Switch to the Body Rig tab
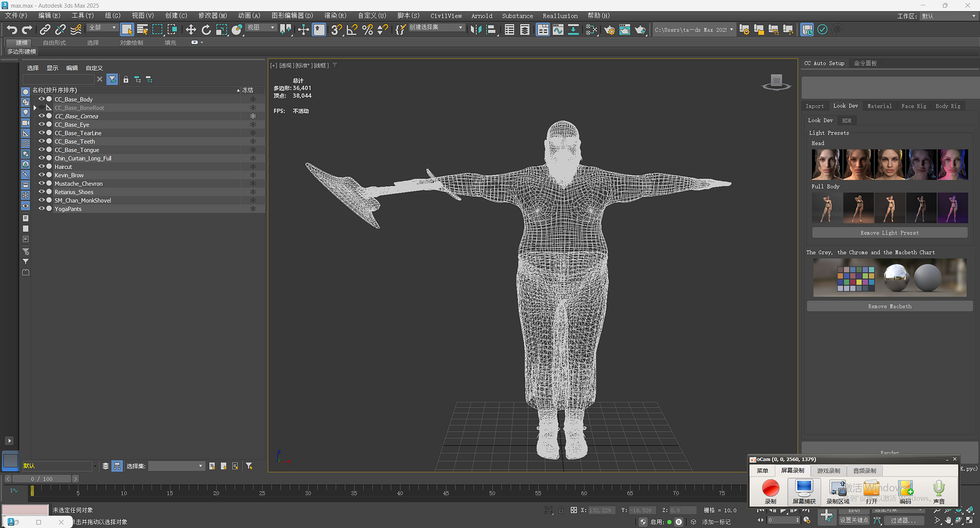This screenshot has height=528, width=980. (947, 106)
